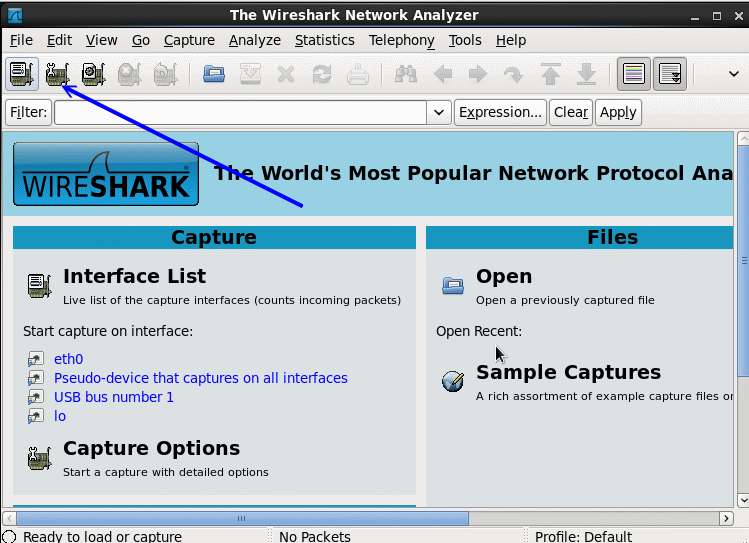Click the start new capture toolbar icon
The height and width of the screenshot is (543, 749).
[94, 74]
